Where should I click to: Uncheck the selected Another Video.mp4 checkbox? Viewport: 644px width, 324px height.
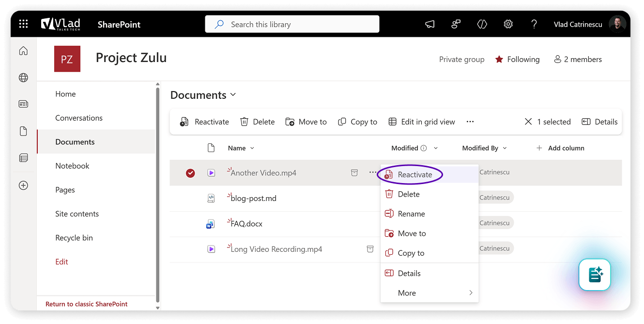pyautogui.click(x=190, y=173)
